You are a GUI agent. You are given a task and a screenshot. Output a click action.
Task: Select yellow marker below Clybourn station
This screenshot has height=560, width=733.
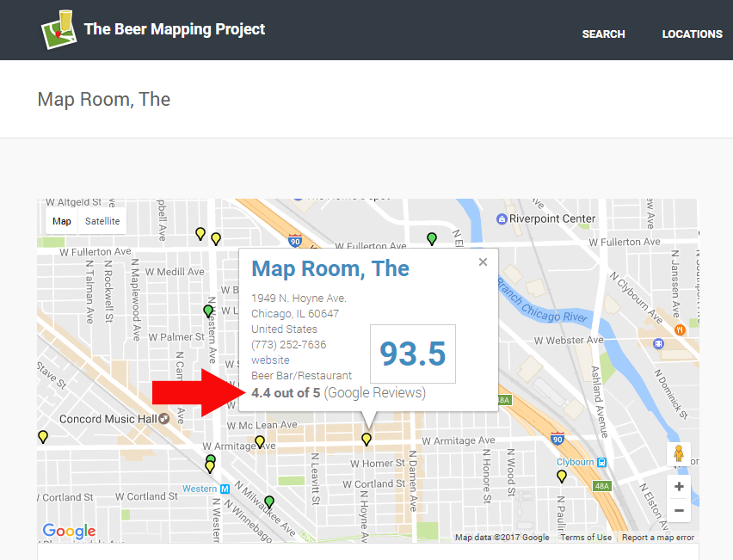point(562,477)
